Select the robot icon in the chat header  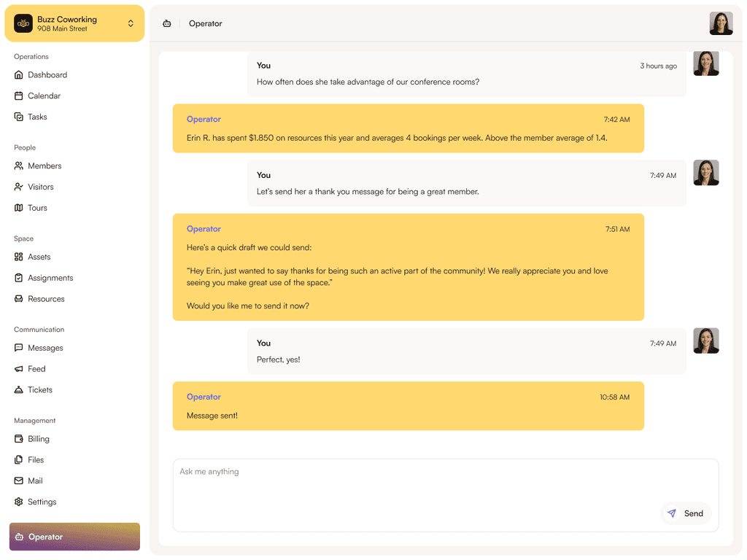coord(167,23)
